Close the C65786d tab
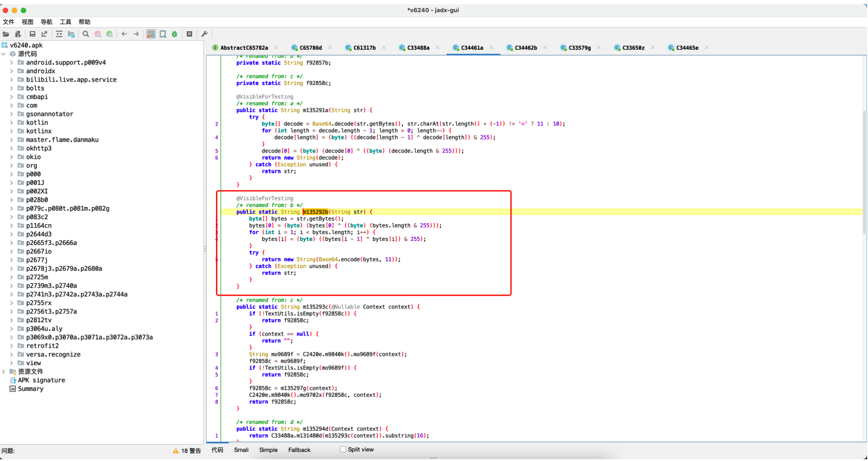This screenshot has height=461, width=868. [330, 48]
